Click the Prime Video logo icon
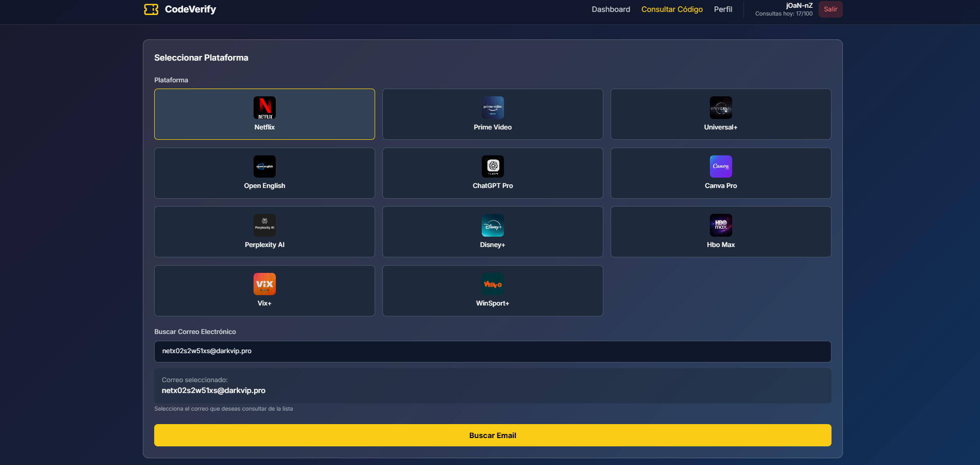The image size is (980, 465). pyautogui.click(x=493, y=108)
